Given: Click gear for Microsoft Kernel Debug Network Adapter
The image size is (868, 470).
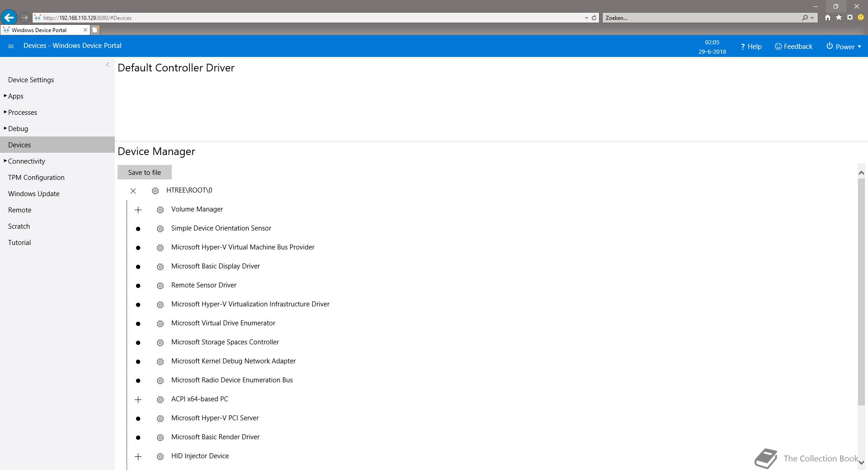Looking at the screenshot, I should pos(160,362).
